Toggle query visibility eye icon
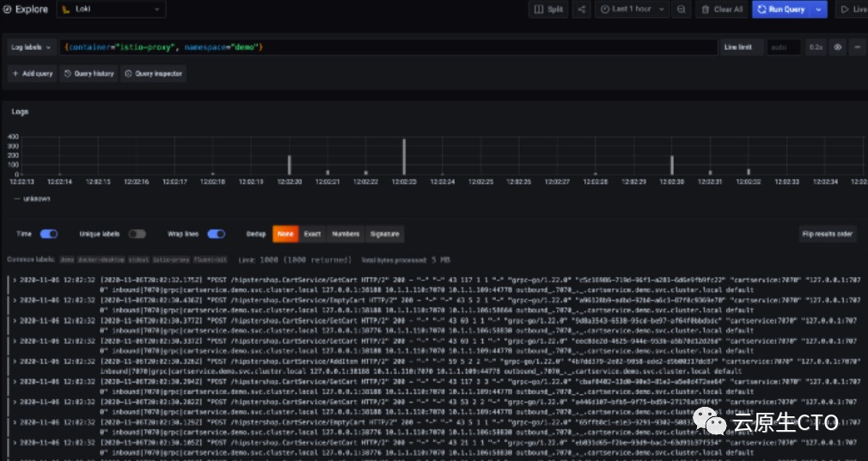868x461 pixels. [838, 47]
